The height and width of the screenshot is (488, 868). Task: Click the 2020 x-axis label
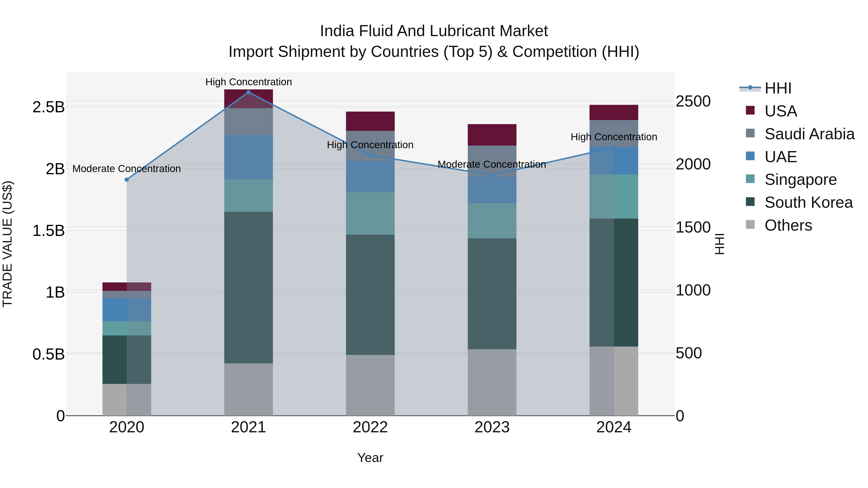[127, 427]
